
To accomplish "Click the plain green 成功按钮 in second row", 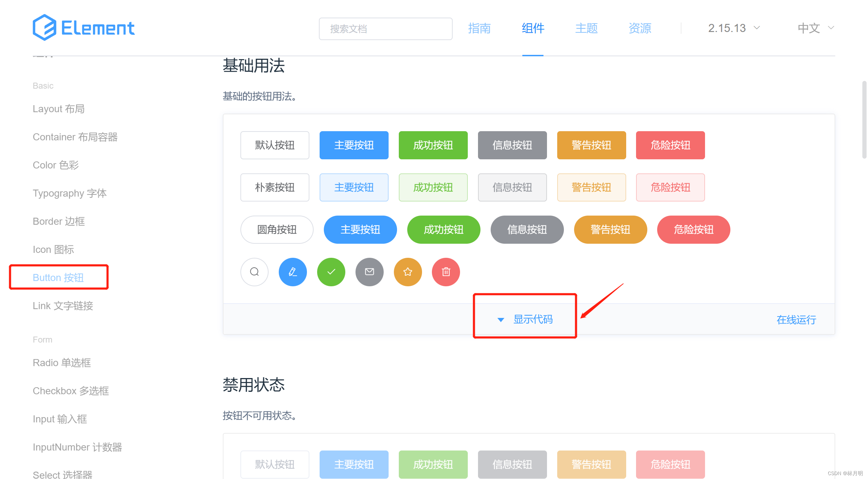I will 433,187.
